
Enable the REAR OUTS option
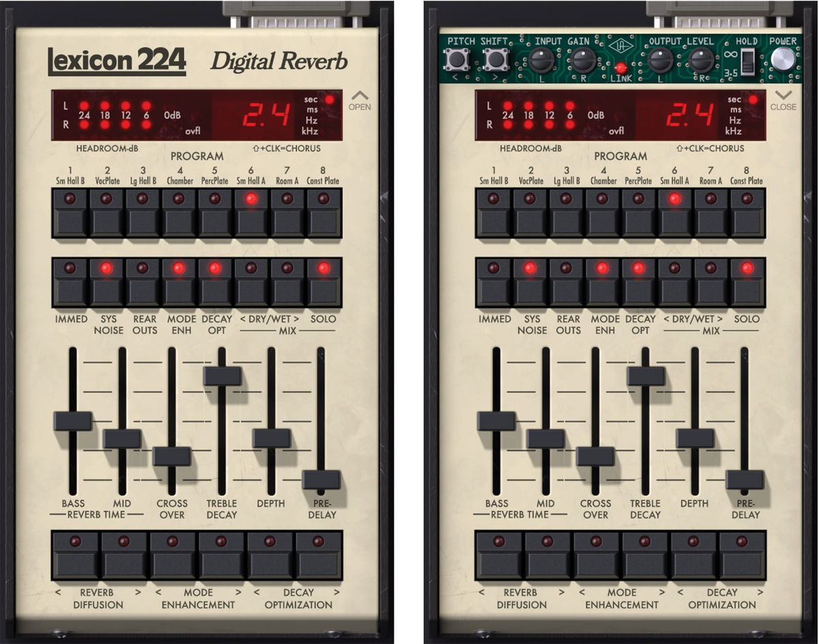point(143,283)
